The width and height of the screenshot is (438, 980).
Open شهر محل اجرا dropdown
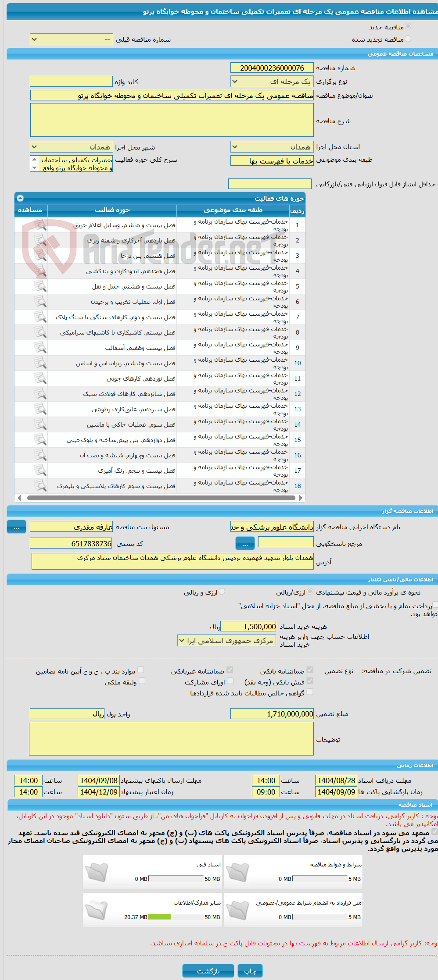click(x=71, y=147)
